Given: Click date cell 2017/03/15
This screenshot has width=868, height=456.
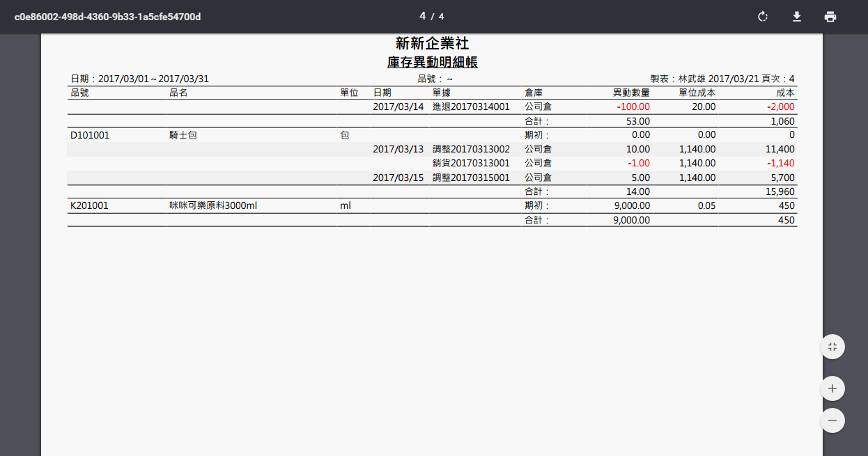Looking at the screenshot, I should tap(398, 178).
